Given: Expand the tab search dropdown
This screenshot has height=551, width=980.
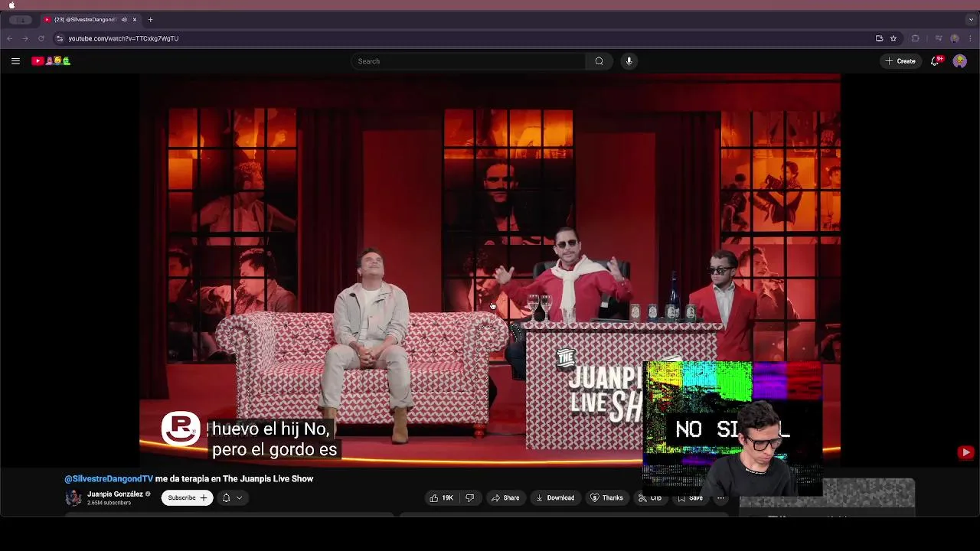Looking at the screenshot, I should pyautogui.click(x=970, y=19).
